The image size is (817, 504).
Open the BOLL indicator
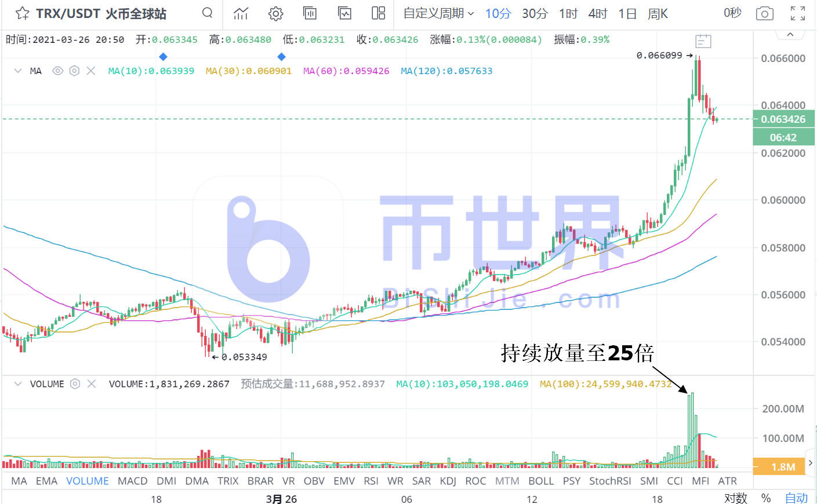click(540, 481)
